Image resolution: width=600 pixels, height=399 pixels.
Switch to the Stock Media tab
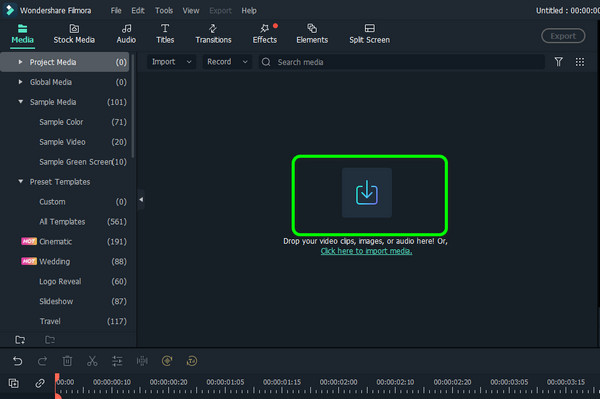pyautogui.click(x=74, y=34)
